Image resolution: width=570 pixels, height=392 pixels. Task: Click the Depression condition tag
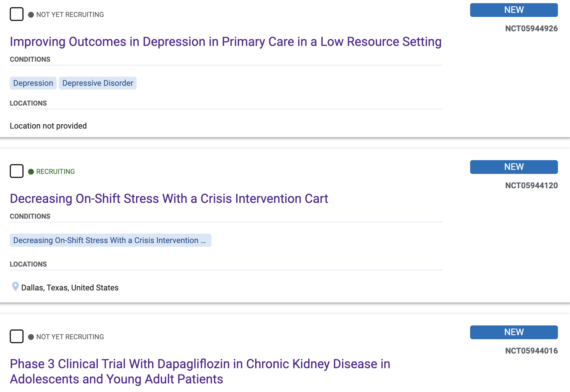click(x=33, y=83)
